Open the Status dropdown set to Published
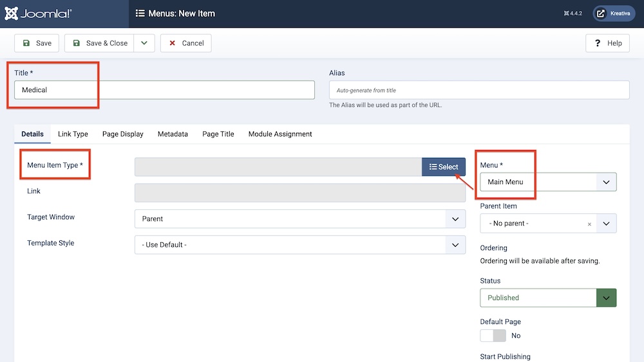 point(548,298)
